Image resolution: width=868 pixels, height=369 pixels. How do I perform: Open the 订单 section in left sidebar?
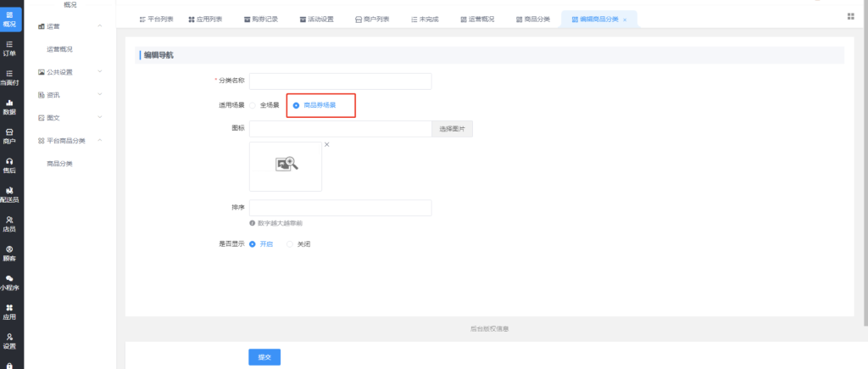pos(10,48)
